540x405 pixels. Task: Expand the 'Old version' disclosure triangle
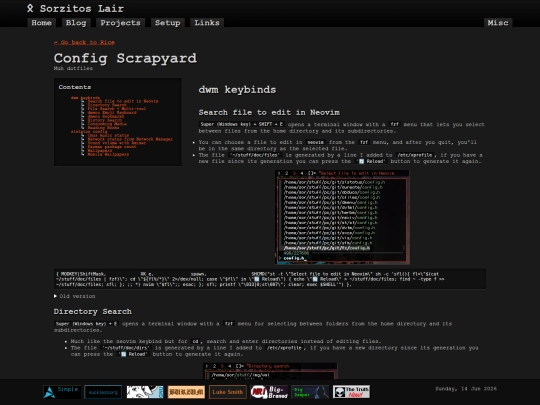(55, 296)
